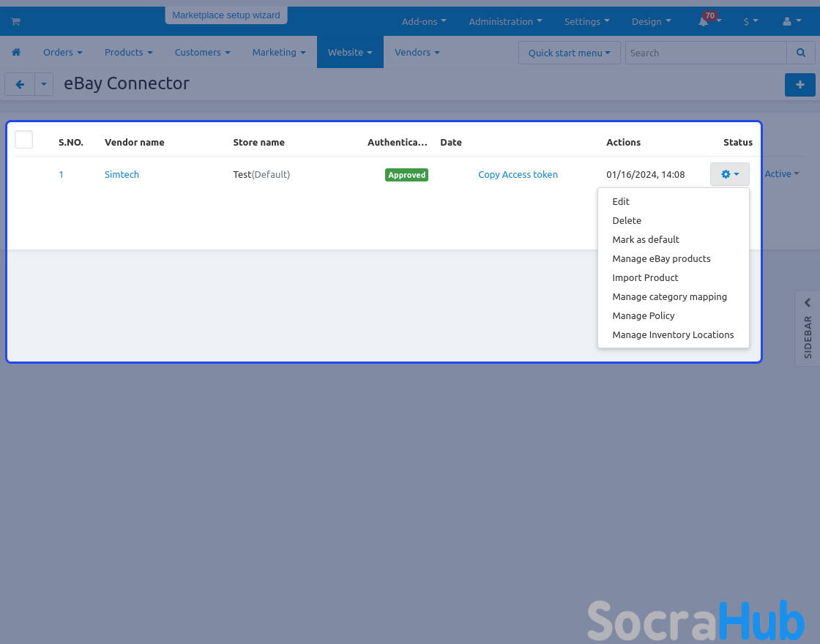
Task: Select Manage eBay products from menu
Action: 661,258
